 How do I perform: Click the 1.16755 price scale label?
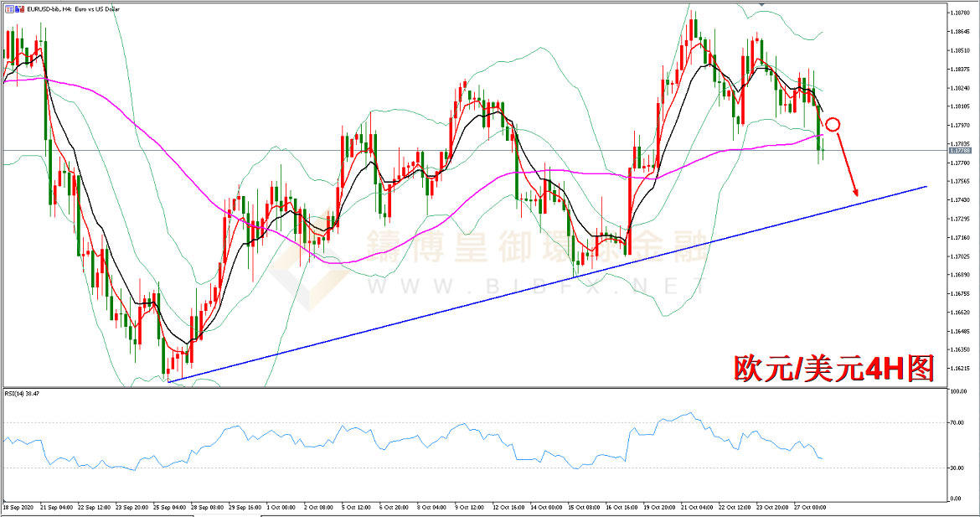point(960,293)
